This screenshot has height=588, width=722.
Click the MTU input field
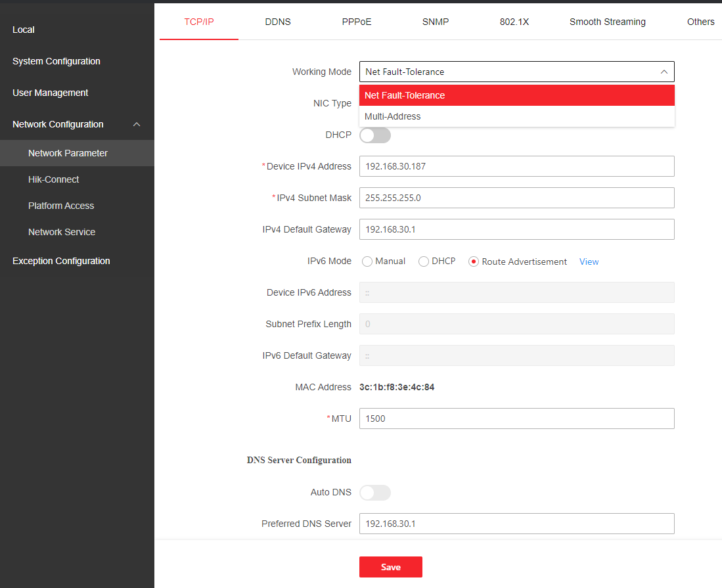[x=516, y=418]
